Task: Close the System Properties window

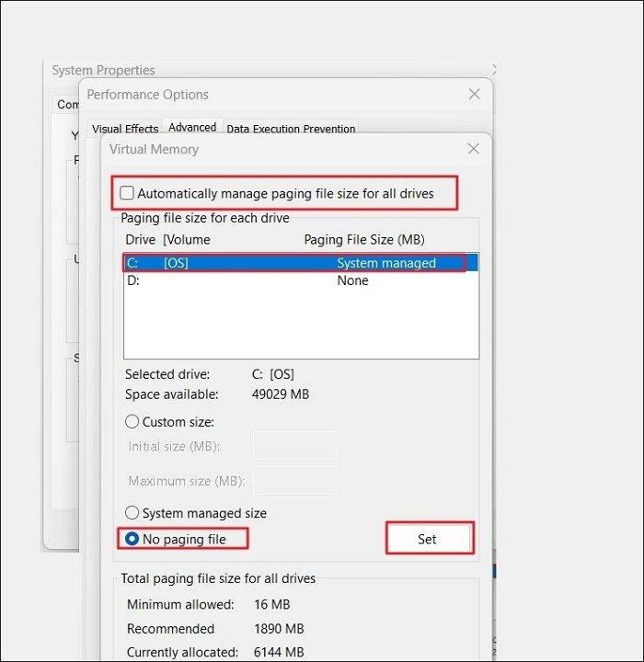Action: [494, 70]
